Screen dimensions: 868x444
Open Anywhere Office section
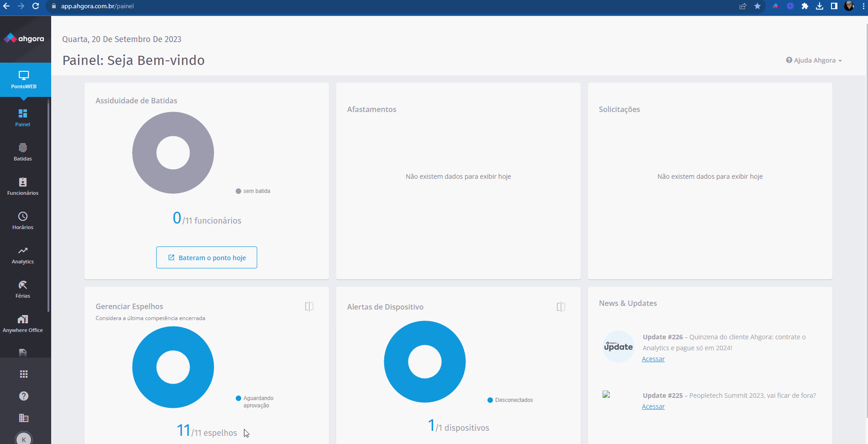(x=23, y=324)
